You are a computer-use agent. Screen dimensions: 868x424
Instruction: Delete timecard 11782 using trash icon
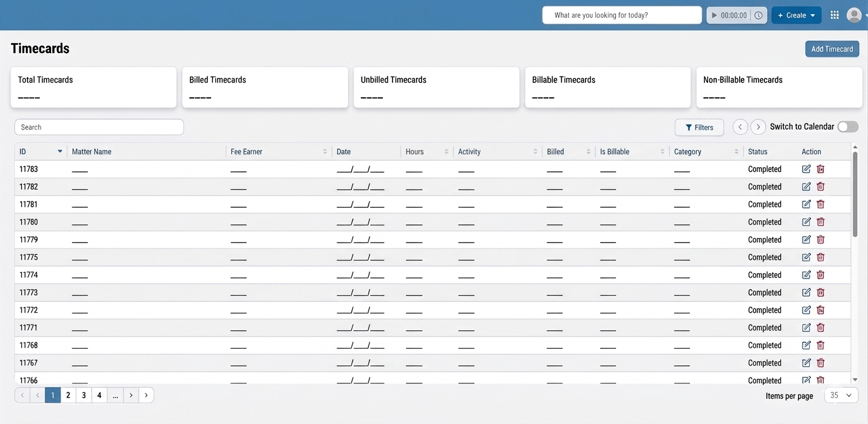click(x=820, y=187)
